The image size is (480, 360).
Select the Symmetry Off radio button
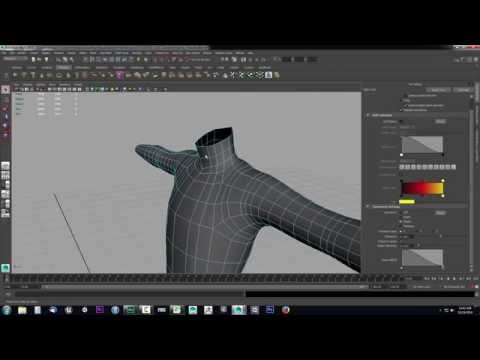401,212
